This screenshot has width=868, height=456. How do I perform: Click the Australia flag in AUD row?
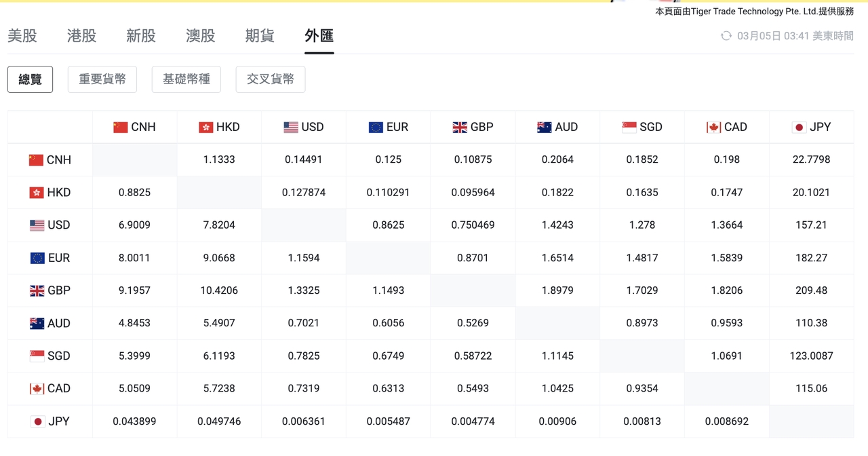[37, 324]
